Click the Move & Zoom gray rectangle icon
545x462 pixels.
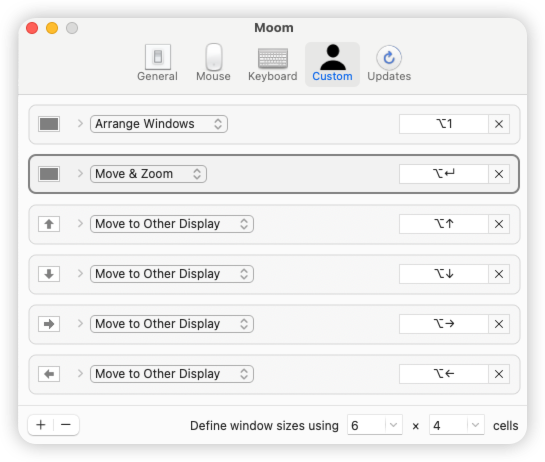pos(49,174)
